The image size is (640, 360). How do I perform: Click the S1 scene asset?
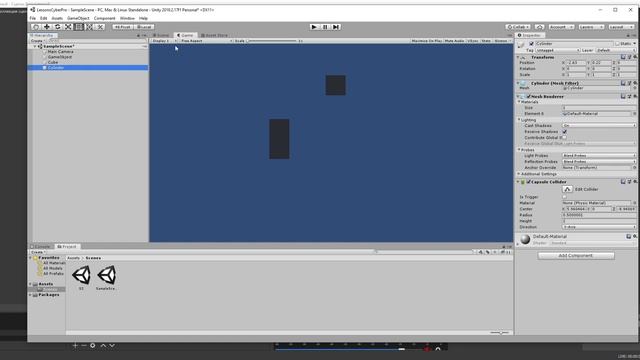point(81,278)
